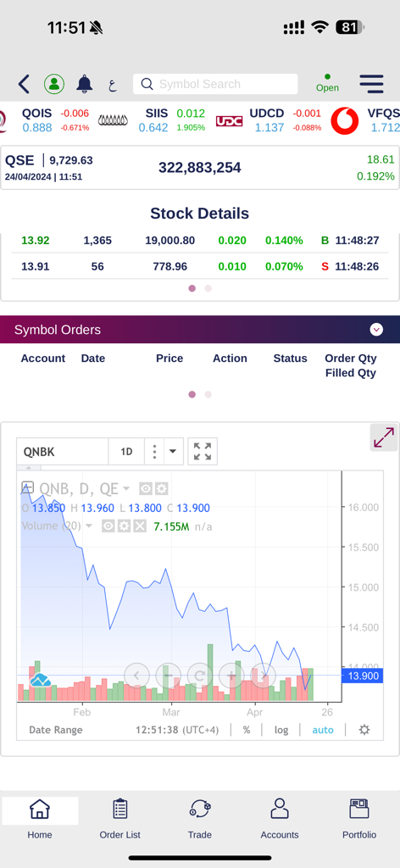400x868 pixels.
Task: Click the QNBK symbol box in chart
Action: [63, 452]
